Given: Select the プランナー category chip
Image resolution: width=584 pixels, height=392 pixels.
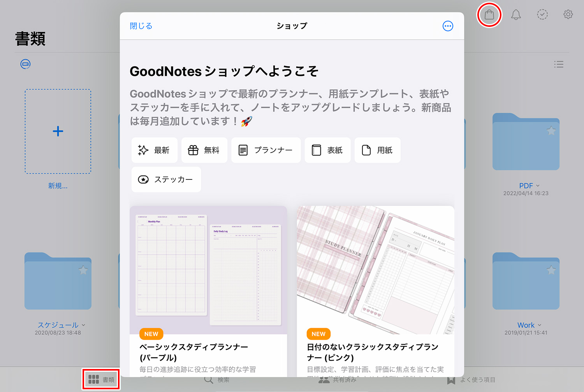Looking at the screenshot, I should (266, 150).
